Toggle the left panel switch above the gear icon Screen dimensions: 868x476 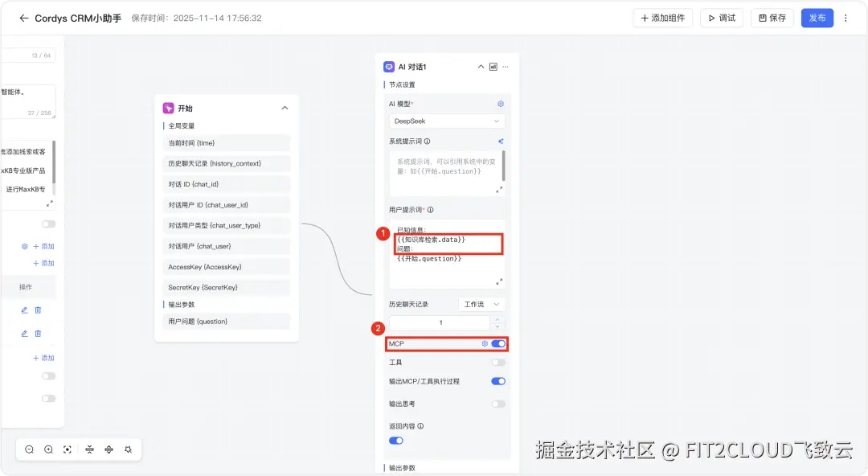point(49,224)
